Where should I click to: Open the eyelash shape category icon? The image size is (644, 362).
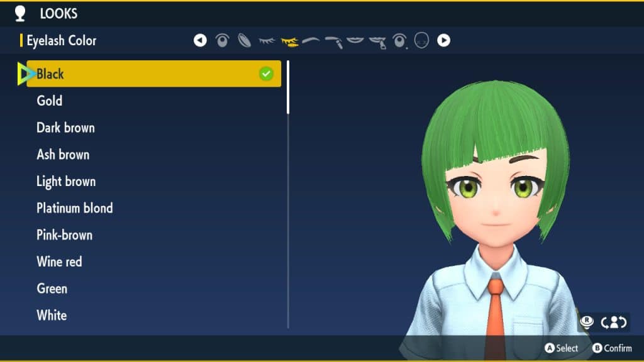(x=267, y=41)
